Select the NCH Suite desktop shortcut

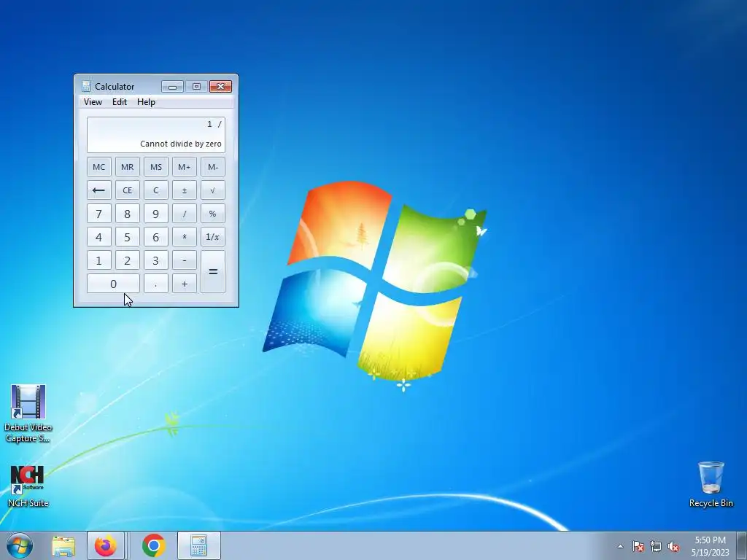click(28, 486)
